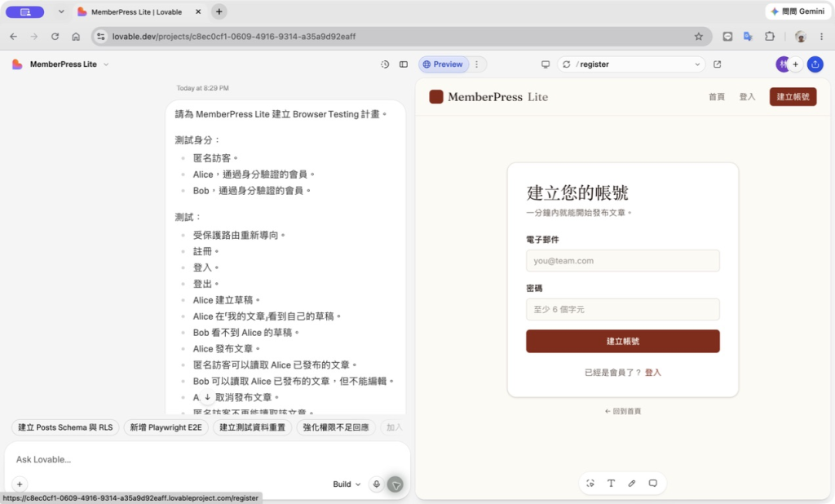This screenshot has width=835, height=504.
Task: Select the MemberPress Lite | Lovable tab
Action: pos(137,11)
